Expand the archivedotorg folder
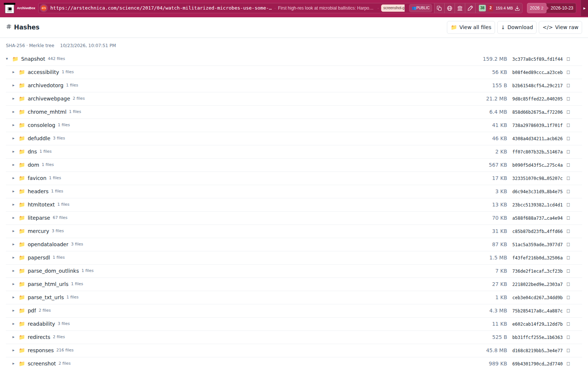 tap(14, 85)
